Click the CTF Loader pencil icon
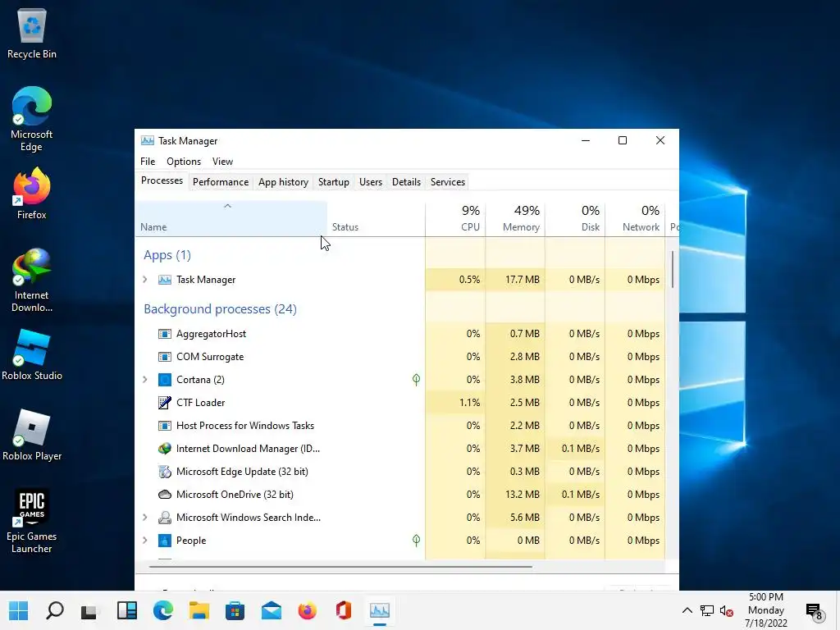Screen dimensions: 840x630 point(164,403)
